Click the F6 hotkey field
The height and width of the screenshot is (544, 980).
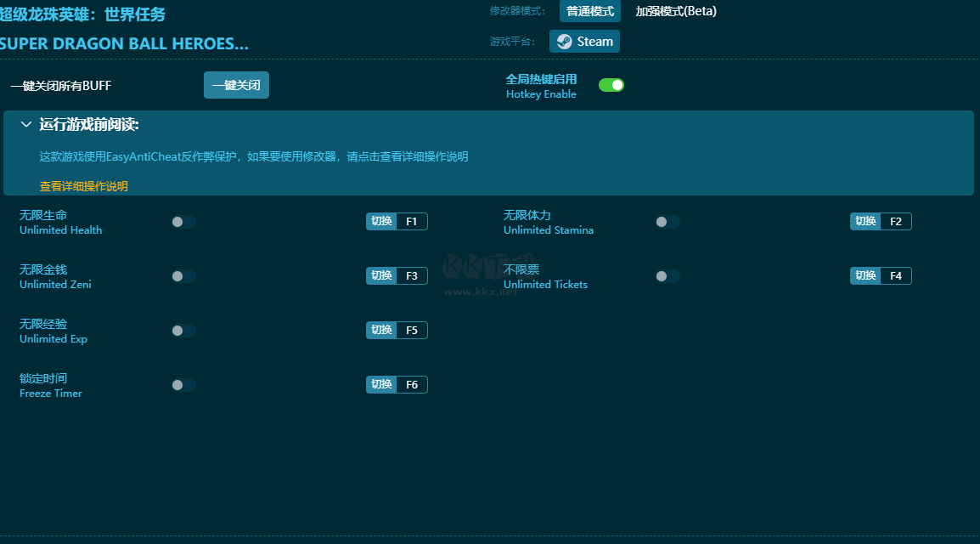[412, 384]
